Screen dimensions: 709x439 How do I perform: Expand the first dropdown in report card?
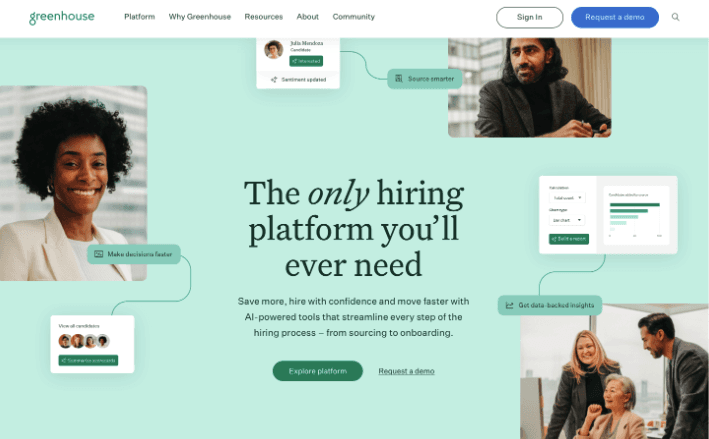click(x=567, y=198)
